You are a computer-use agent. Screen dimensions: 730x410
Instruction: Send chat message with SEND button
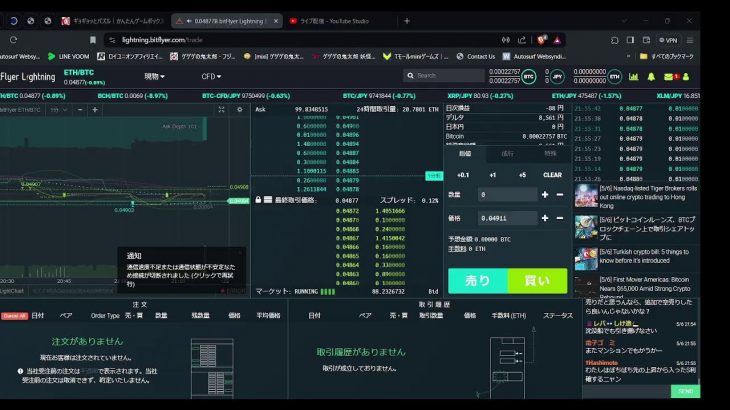point(685,391)
